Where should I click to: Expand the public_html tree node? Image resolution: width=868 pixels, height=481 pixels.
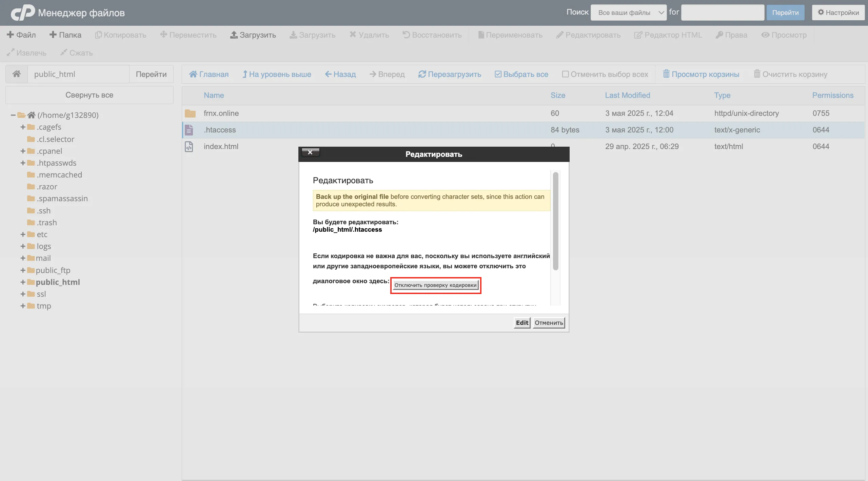click(23, 282)
